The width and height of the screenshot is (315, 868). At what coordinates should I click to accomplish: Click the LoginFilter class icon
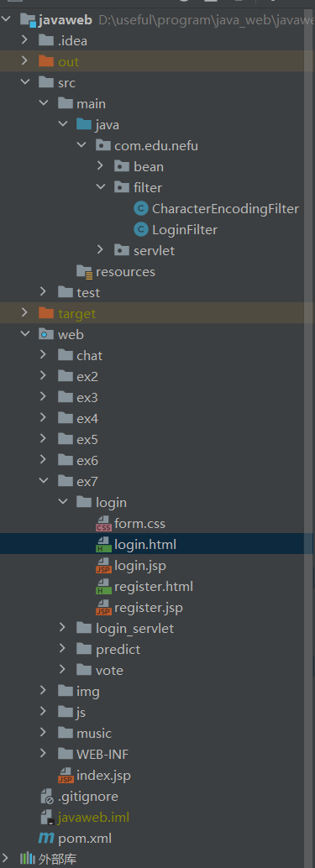coord(142,230)
